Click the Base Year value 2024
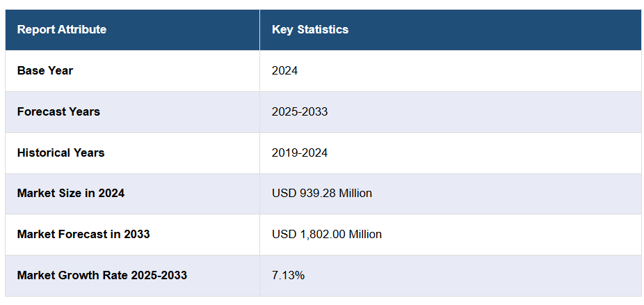Image resolution: width=644 pixels, height=305 pixels. point(285,70)
